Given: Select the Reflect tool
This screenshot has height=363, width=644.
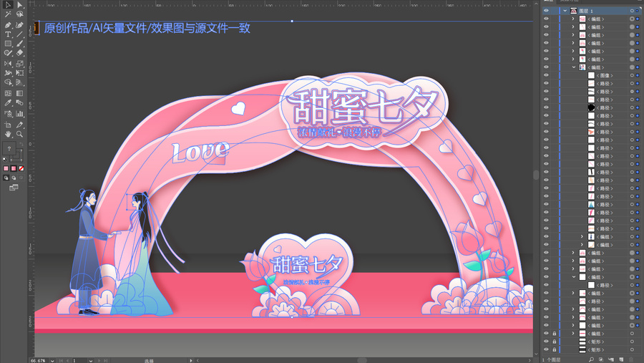Looking at the screenshot, I should [8, 63].
